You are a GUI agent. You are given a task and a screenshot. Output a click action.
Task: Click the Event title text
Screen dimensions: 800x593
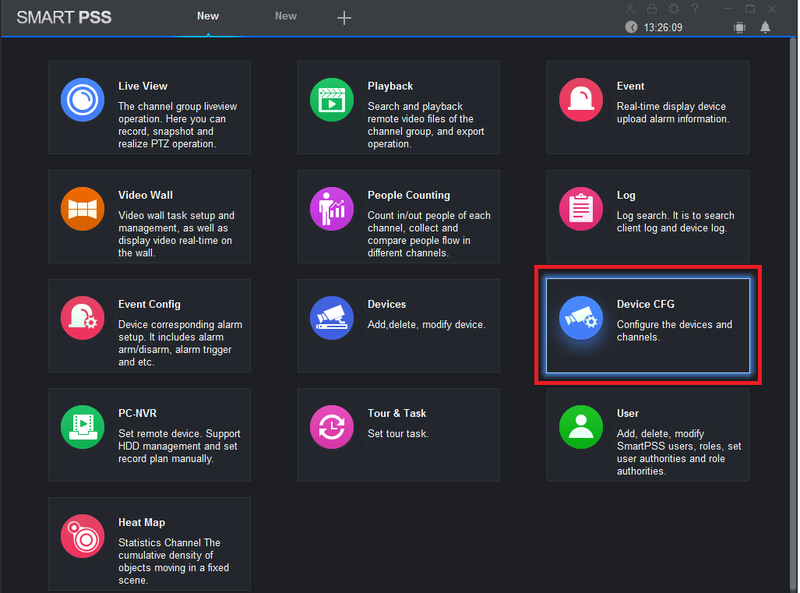[631, 86]
